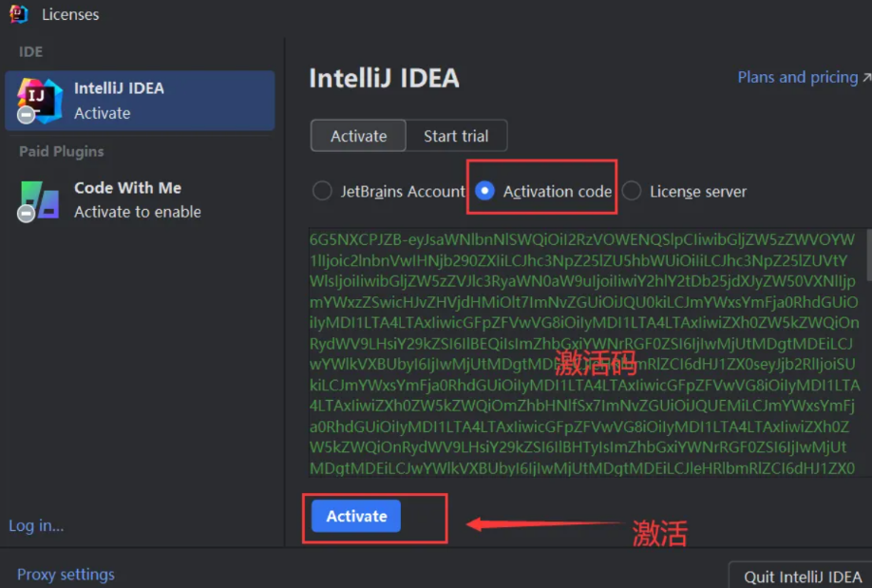Open the Plans and pricing link
Screen dimensions: 872x588
[798, 77]
